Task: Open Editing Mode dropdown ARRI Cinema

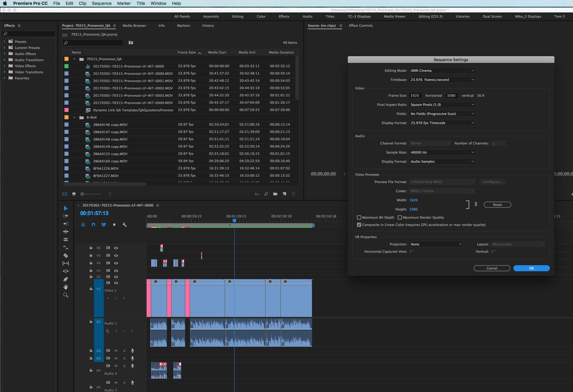Action: 442,71
